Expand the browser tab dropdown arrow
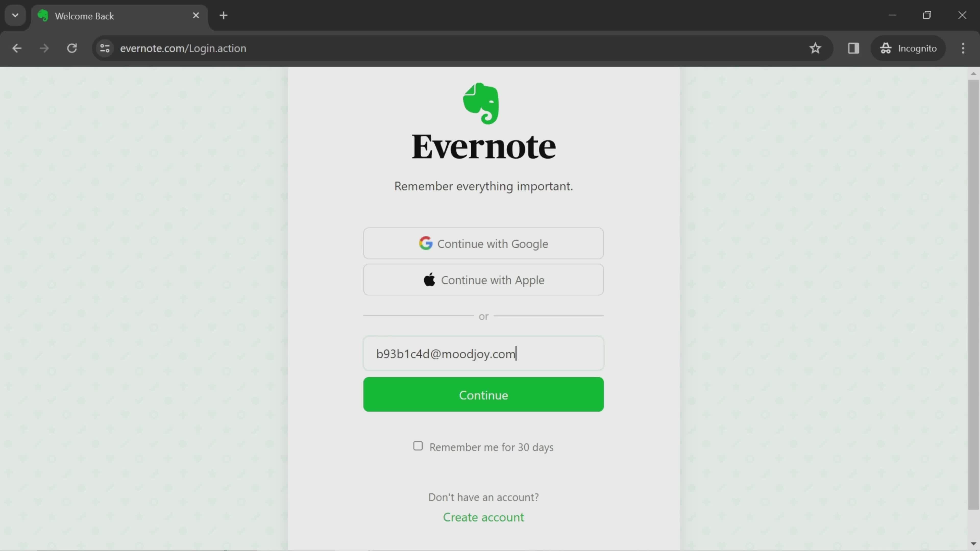 pyautogui.click(x=15, y=15)
